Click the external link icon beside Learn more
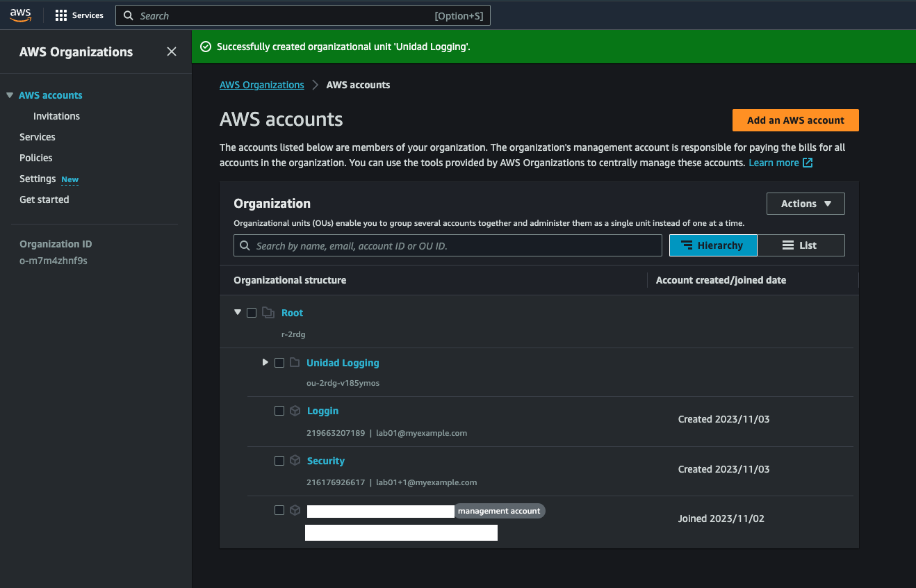Screen dimensions: 916x588 [x=808, y=163]
